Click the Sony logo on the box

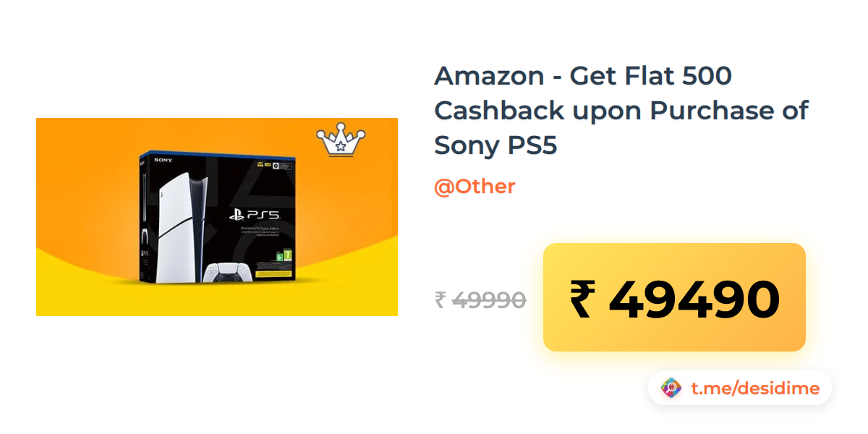[x=163, y=160]
